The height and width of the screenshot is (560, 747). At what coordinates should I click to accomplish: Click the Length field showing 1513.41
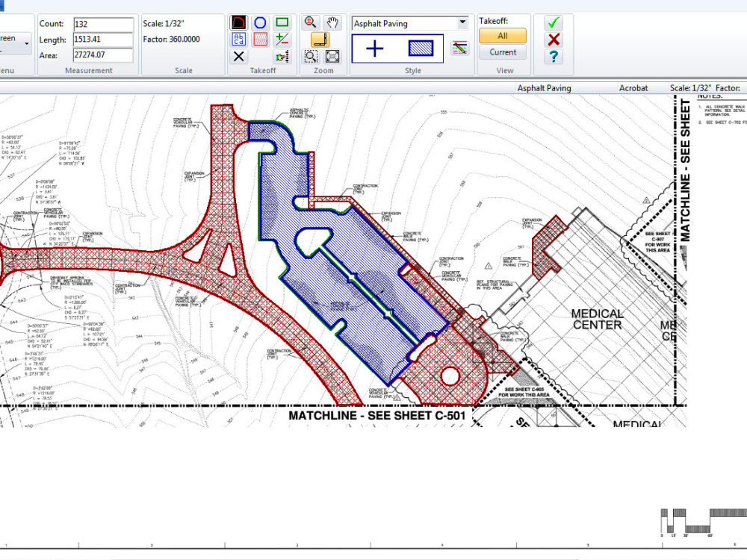tap(103, 40)
